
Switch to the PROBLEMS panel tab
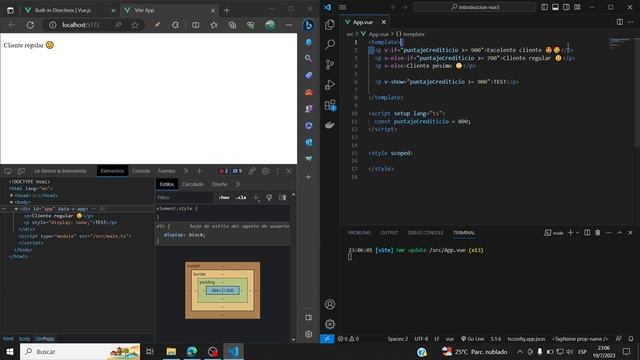click(360, 233)
